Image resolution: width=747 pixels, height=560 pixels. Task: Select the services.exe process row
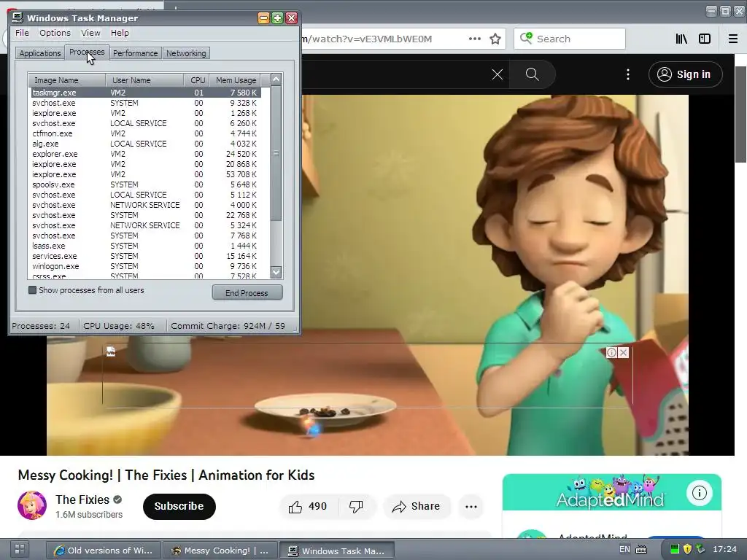click(x=146, y=256)
